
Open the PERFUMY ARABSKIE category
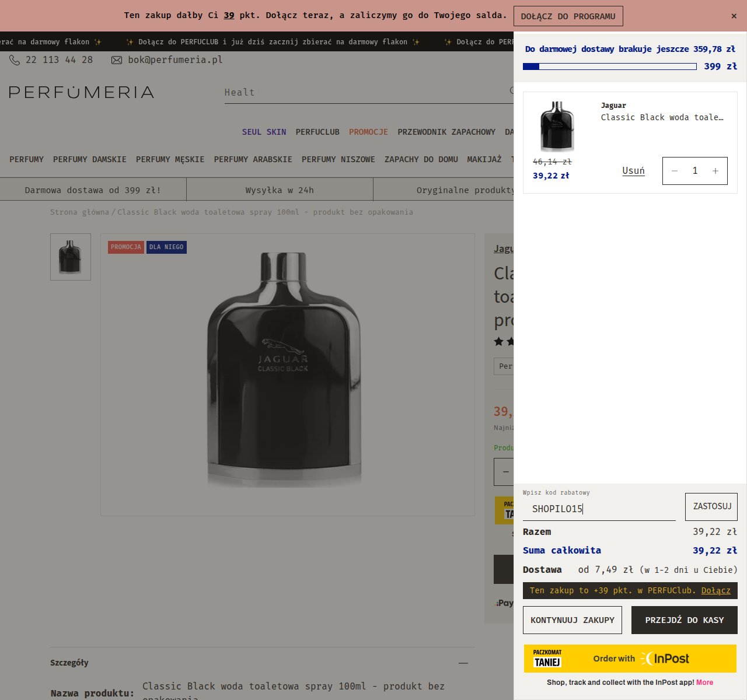253,159
